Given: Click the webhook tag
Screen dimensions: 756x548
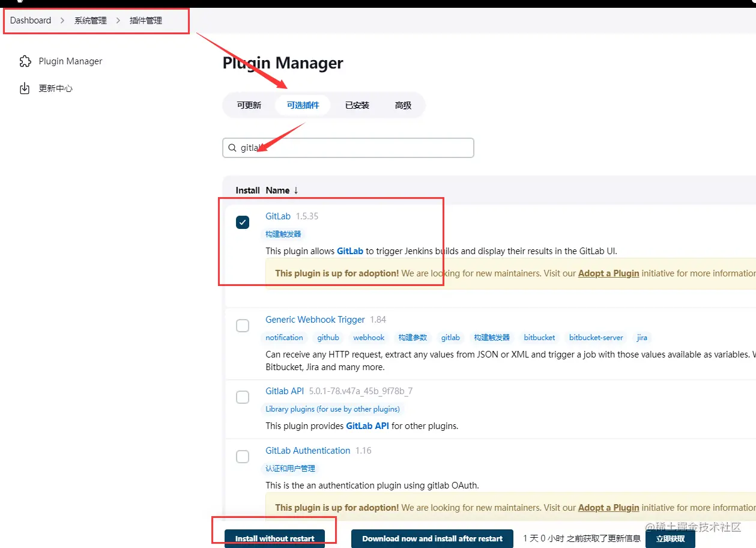Looking at the screenshot, I should 369,338.
